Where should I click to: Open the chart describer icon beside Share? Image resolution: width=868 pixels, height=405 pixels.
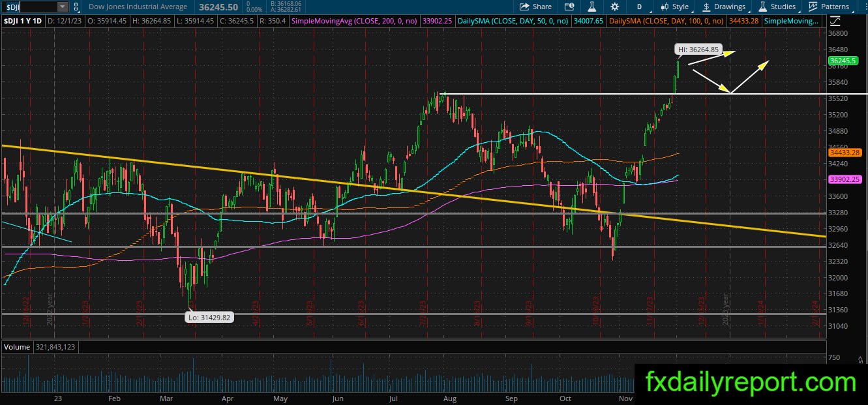click(570, 7)
